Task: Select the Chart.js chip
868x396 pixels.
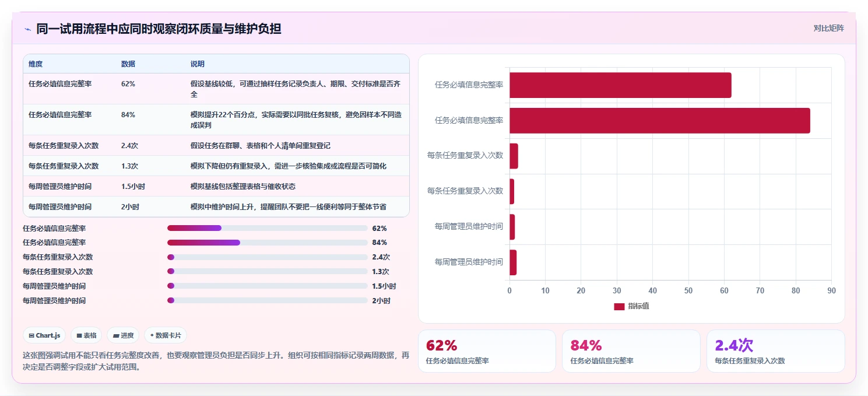Action: 44,335
